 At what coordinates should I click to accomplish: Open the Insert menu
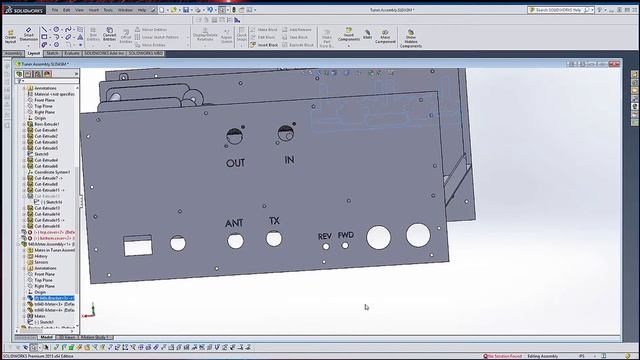click(93, 10)
